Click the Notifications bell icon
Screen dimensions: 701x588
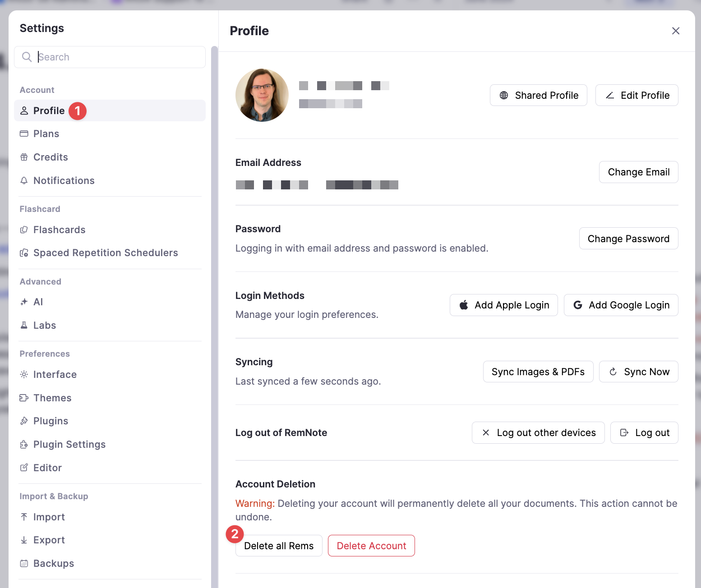point(24,181)
